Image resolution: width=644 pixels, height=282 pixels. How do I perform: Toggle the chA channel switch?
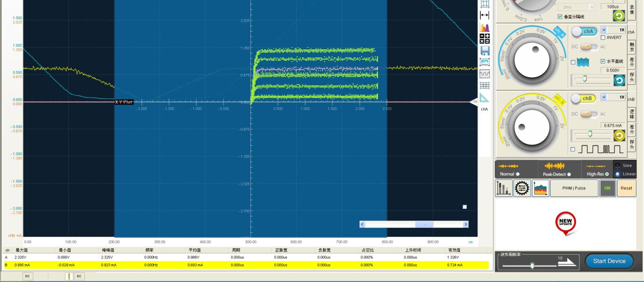pos(584,31)
